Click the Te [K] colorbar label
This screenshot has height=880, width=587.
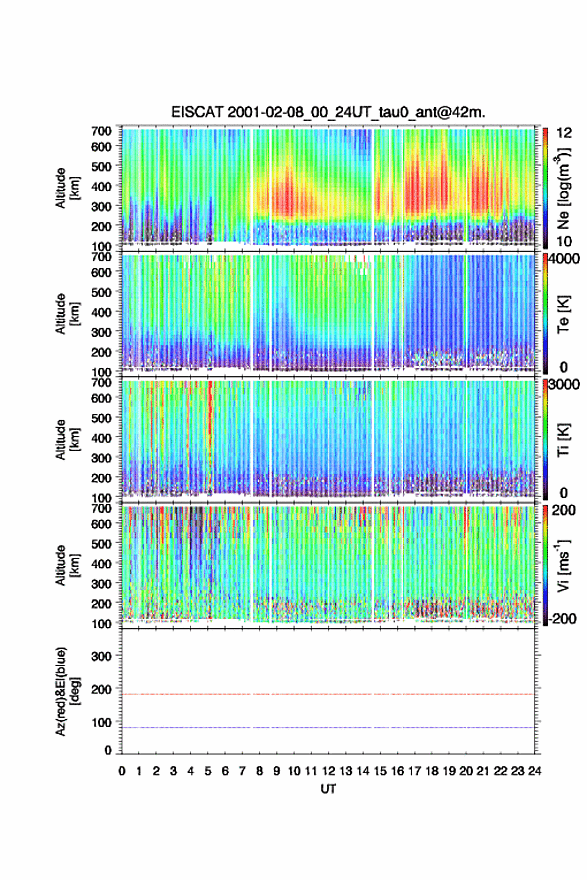pos(563,314)
